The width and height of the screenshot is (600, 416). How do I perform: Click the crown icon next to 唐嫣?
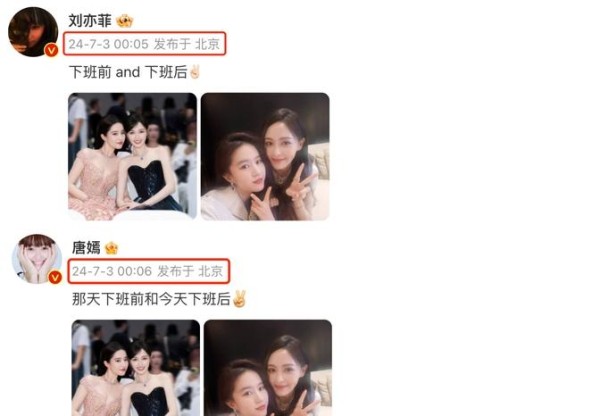point(111,248)
